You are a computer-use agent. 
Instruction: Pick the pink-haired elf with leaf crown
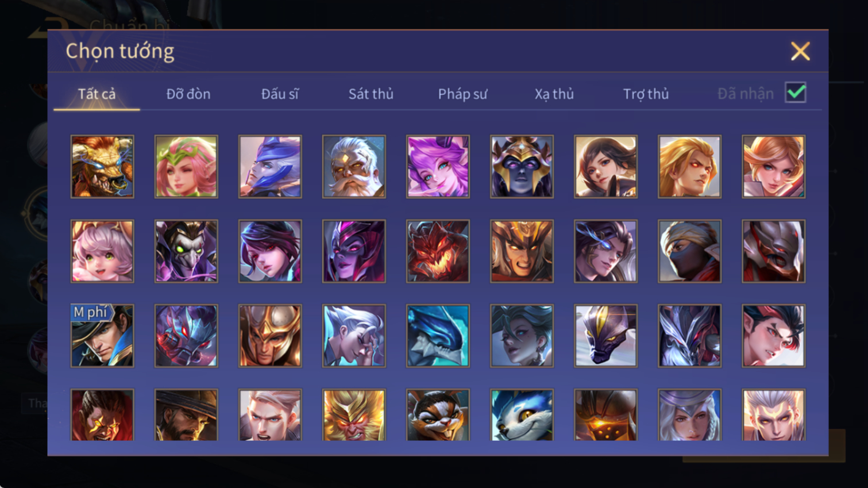tap(186, 167)
